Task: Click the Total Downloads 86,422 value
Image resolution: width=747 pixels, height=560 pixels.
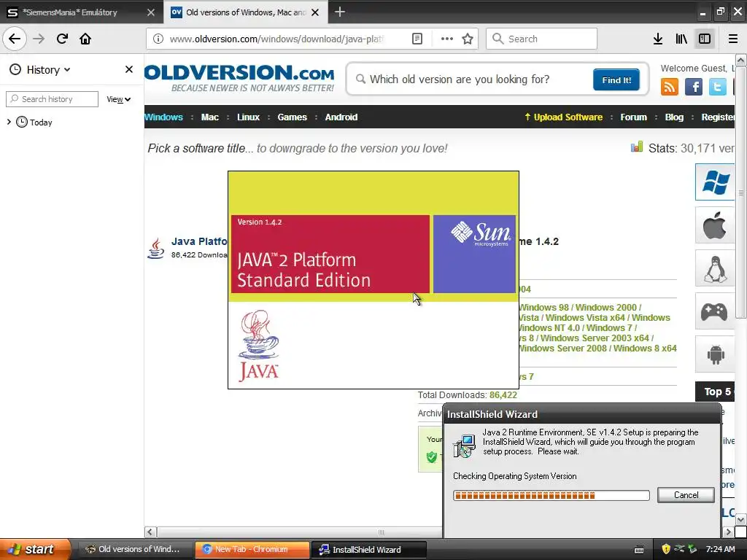Action: (x=503, y=394)
